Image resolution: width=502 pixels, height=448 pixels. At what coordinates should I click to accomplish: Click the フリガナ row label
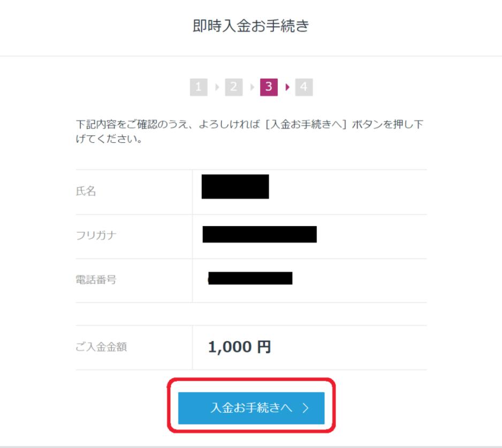(x=96, y=235)
